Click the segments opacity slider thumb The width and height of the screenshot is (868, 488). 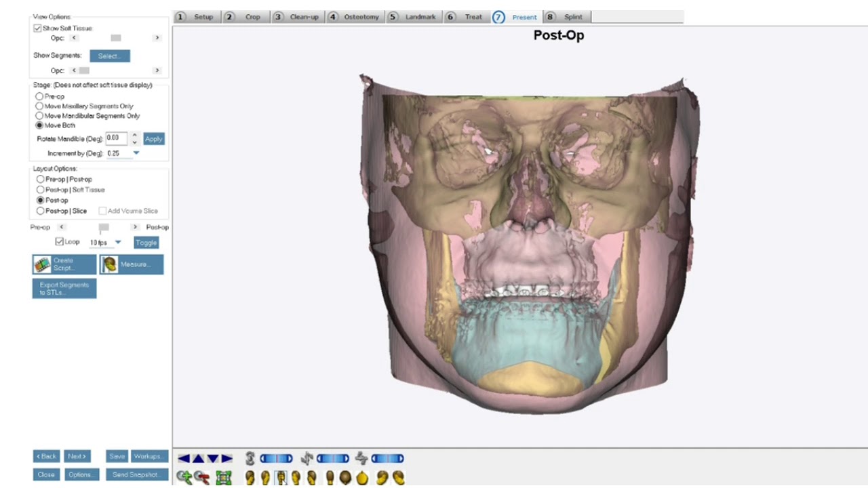coord(84,70)
